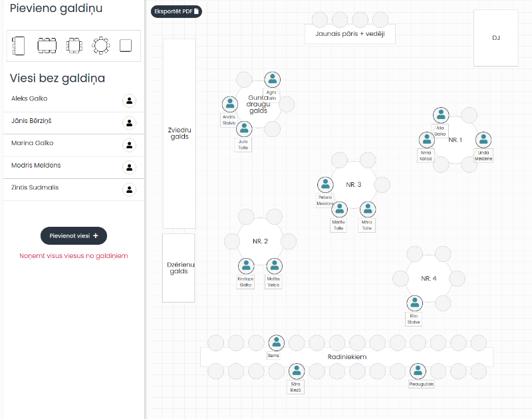This screenshot has height=419, width=532.
Task: Click Kristaps Galko's avatar at table NR. 2
Action: 245,265
